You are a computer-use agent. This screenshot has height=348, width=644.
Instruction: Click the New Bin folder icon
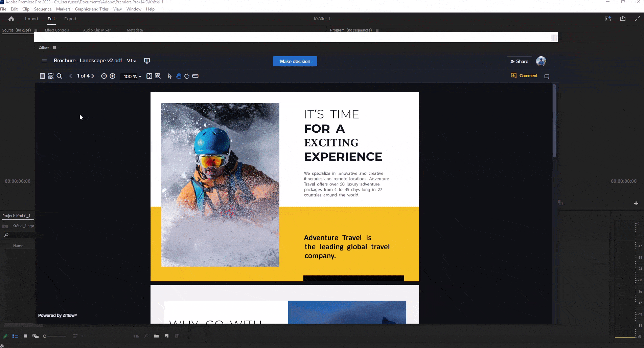(x=156, y=336)
